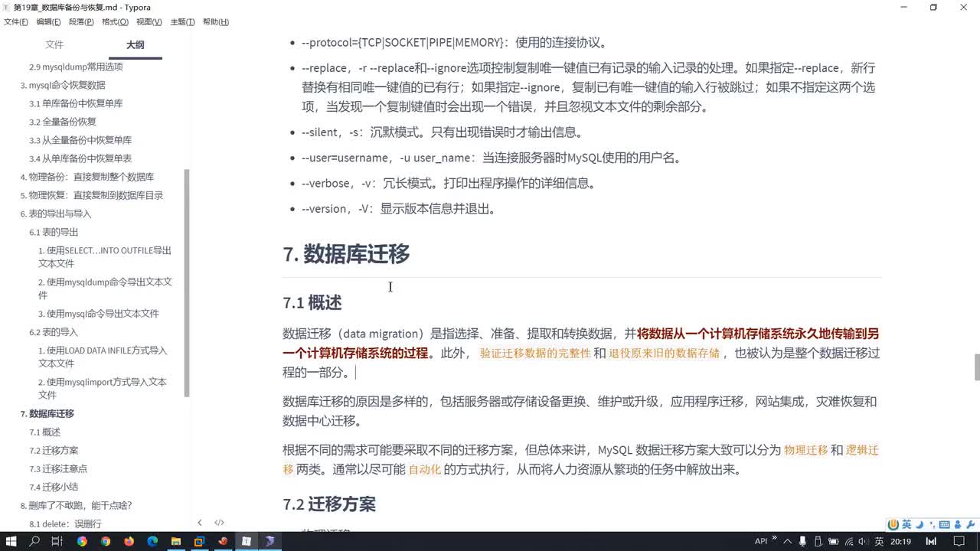The image size is (980, 551).
Task: Open the 帮助(H) menu
Action: click(216, 22)
